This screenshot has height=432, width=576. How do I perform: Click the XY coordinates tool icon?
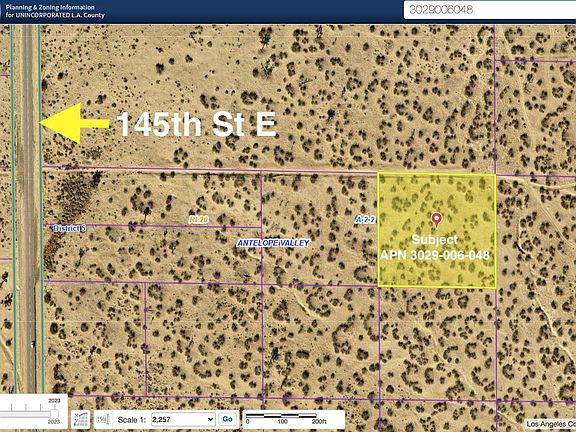tap(81, 419)
